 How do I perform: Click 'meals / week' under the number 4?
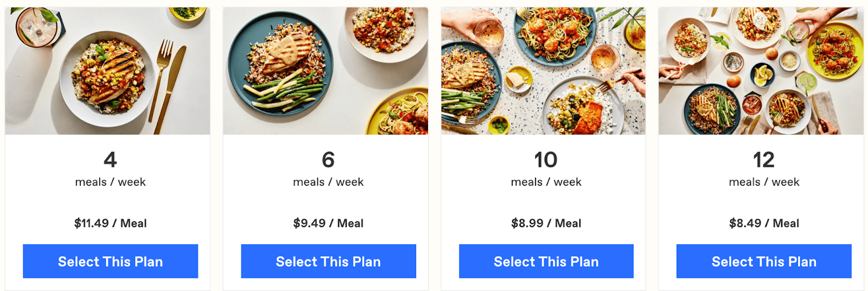tap(111, 182)
